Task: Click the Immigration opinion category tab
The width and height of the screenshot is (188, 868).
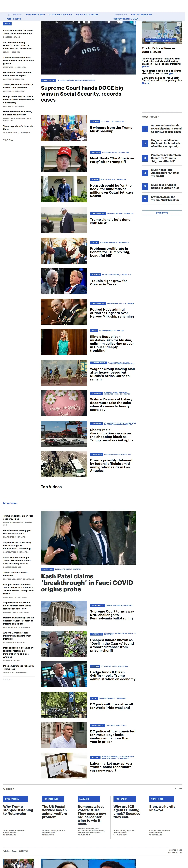Action: click(124, 799)
